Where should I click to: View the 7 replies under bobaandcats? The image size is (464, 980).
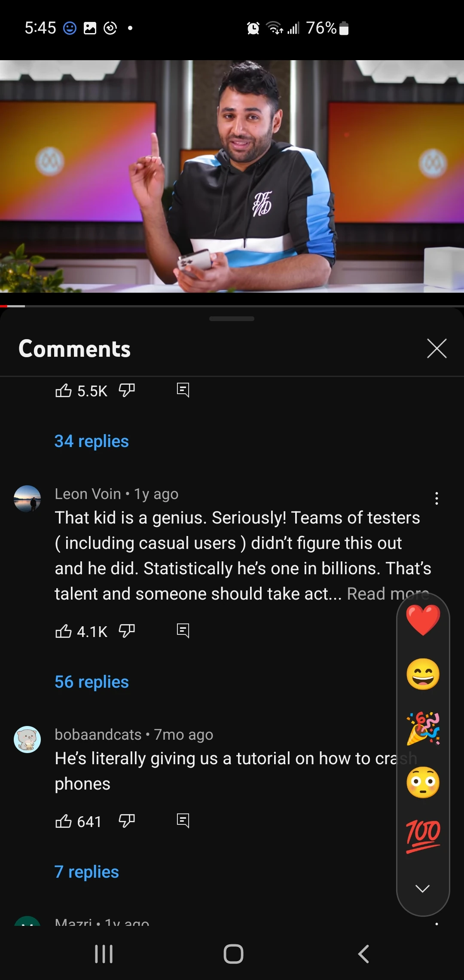pyautogui.click(x=87, y=872)
